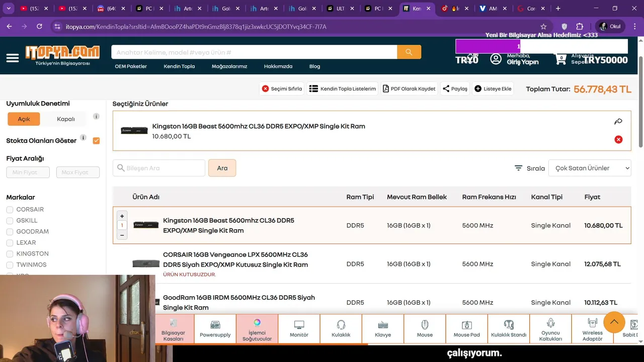Increase the Kingston RAM quantity with plus
Image resolution: width=644 pixels, height=362 pixels.
click(x=122, y=216)
